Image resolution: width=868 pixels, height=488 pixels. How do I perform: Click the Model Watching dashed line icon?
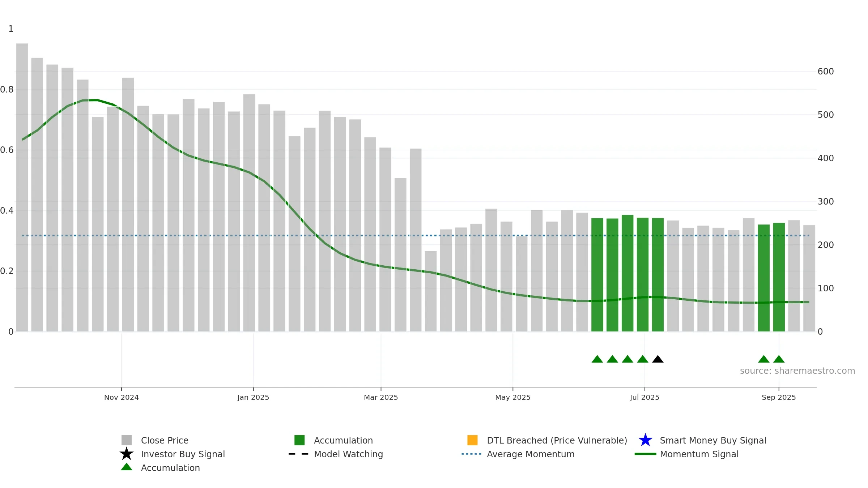tap(298, 454)
